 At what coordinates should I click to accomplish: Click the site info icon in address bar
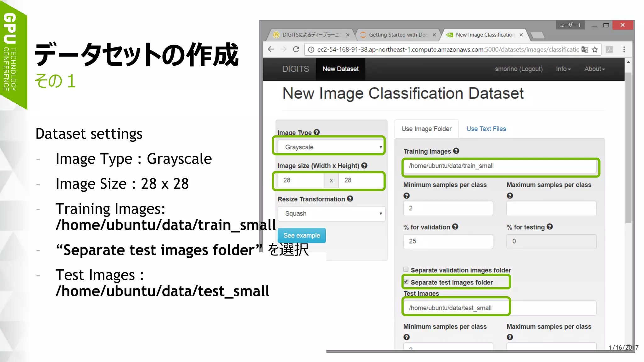pos(311,50)
